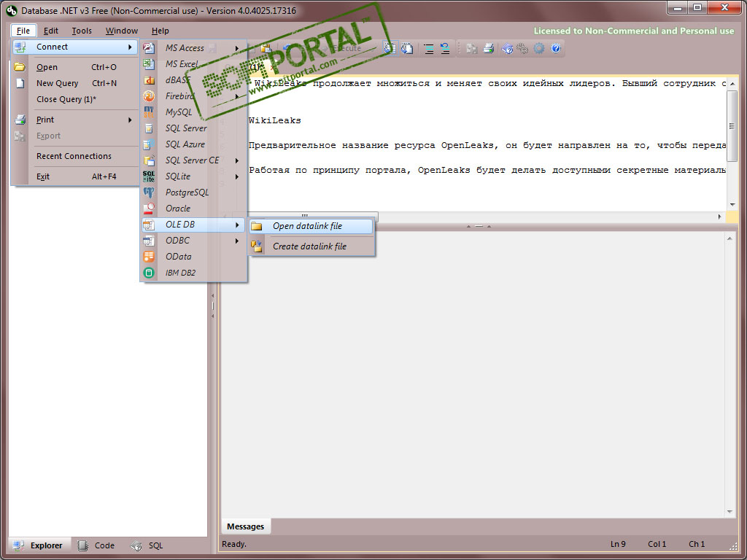The height and width of the screenshot is (560, 747).
Task: Click the indent lines toolbar icon
Action: (429, 48)
